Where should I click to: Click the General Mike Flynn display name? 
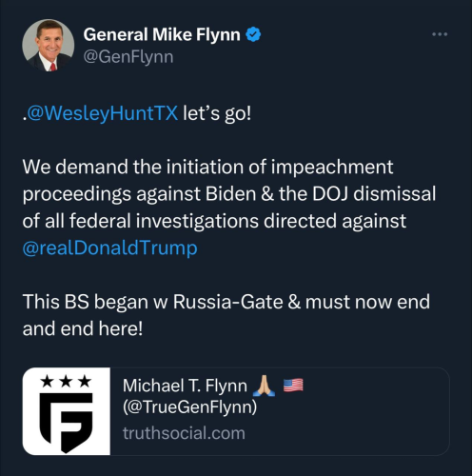[162, 34]
